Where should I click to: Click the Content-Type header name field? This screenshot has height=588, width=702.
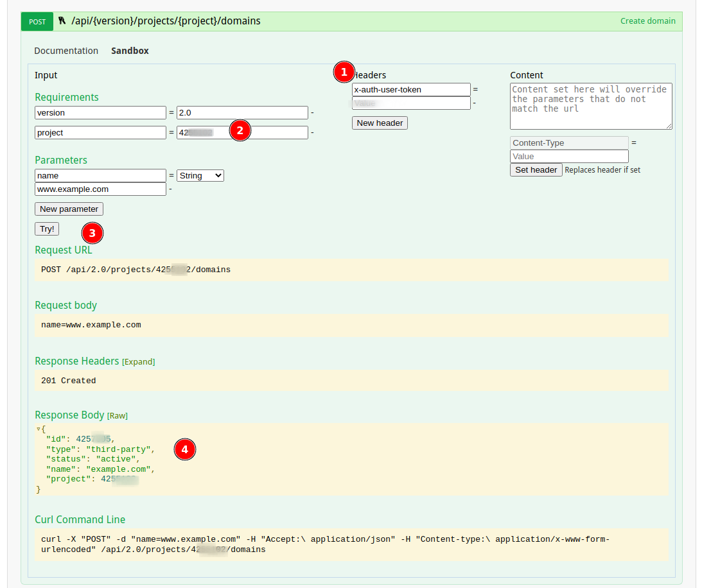coord(569,143)
